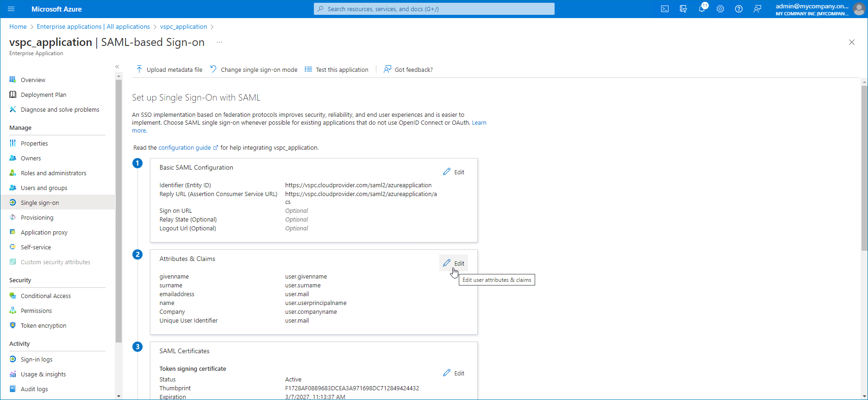Open Custom security attributes
This screenshot has width=868, height=400.
pos(57,262)
